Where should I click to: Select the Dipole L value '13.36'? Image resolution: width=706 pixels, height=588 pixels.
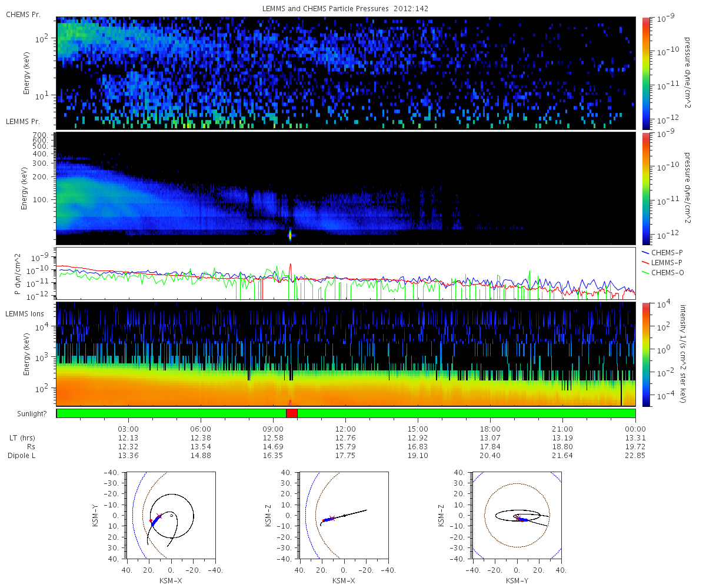[x=129, y=456]
